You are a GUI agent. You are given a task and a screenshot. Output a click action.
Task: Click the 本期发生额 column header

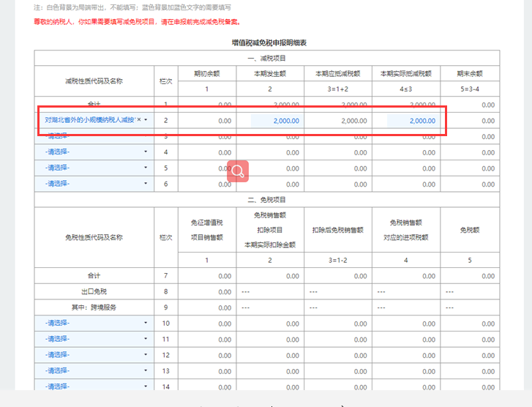coord(270,74)
